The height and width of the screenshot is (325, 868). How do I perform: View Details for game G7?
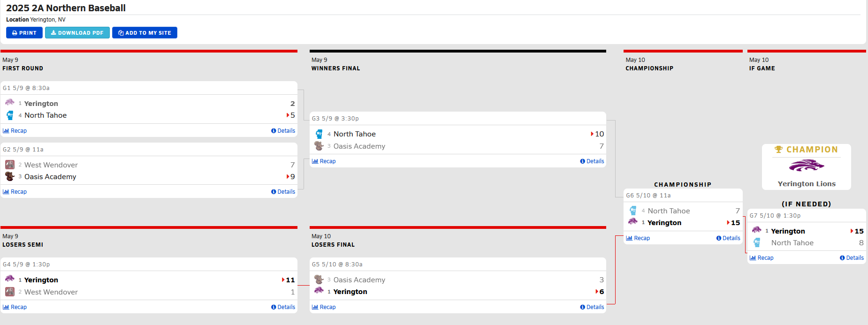click(852, 258)
